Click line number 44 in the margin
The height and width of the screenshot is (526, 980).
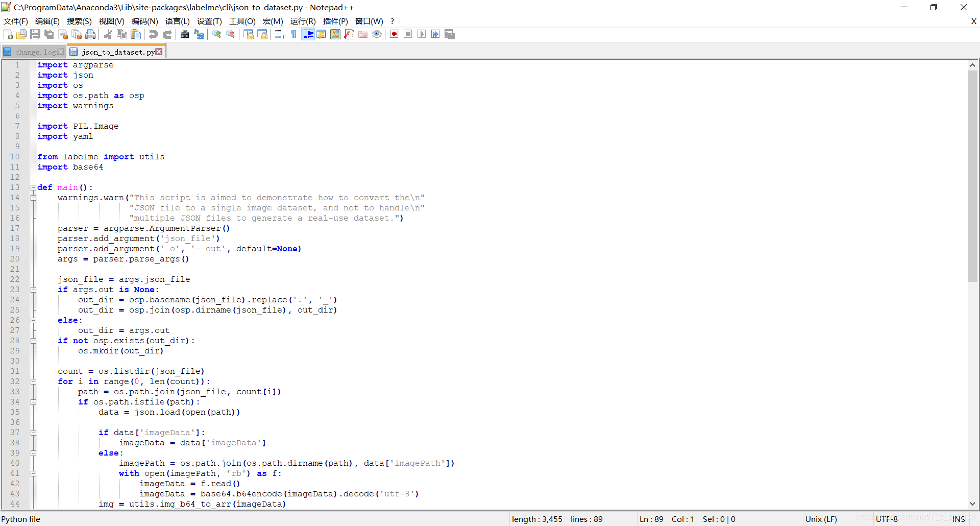[x=15, y=504]
